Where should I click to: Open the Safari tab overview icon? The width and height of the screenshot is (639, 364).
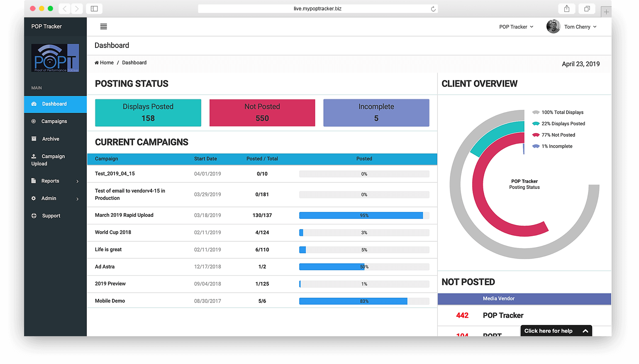[587, 9]
